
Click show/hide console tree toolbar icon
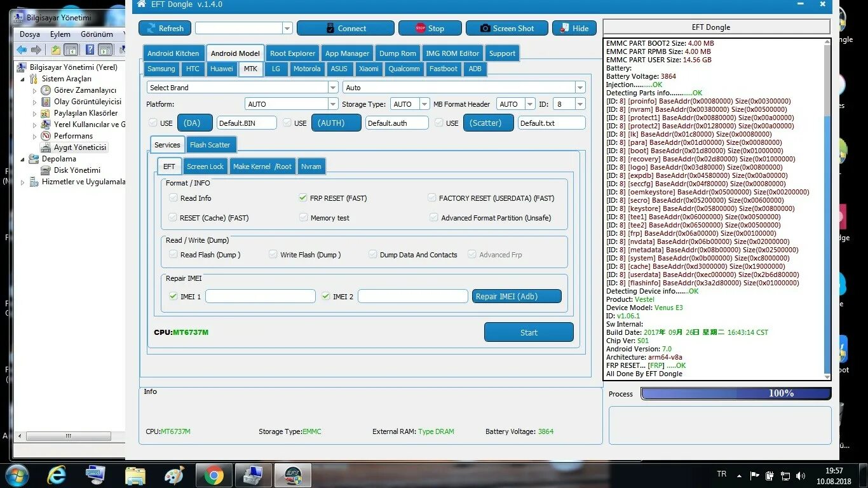pos(71,50)
